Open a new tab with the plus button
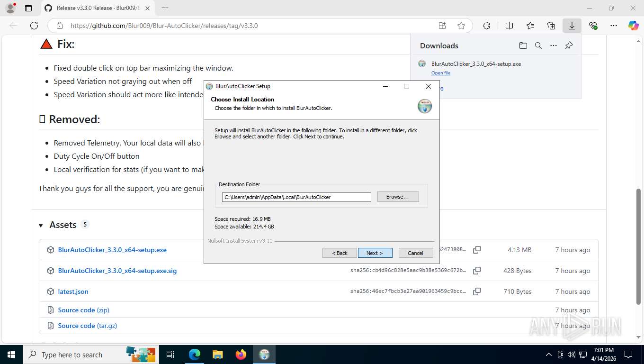 click(165, 8)
